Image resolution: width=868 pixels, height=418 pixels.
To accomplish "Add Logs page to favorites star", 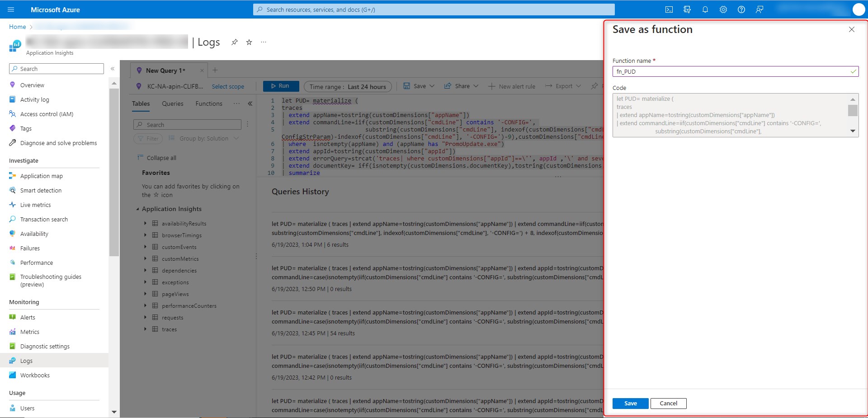I will pos(249,42).
